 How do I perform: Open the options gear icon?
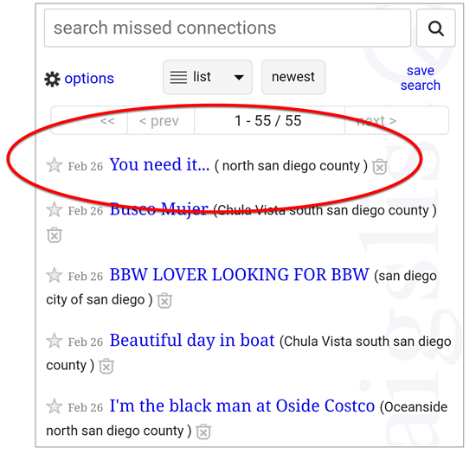click(x=52, y=80)
